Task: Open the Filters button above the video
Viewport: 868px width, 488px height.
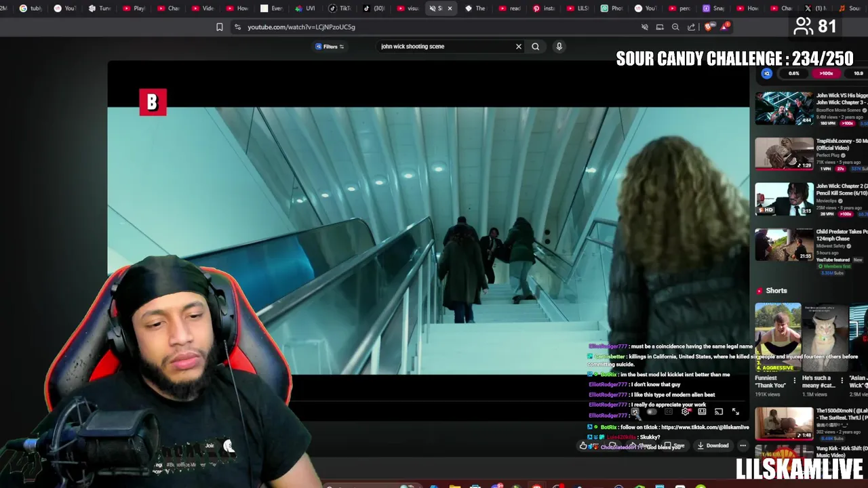Action: click(330, 47)
